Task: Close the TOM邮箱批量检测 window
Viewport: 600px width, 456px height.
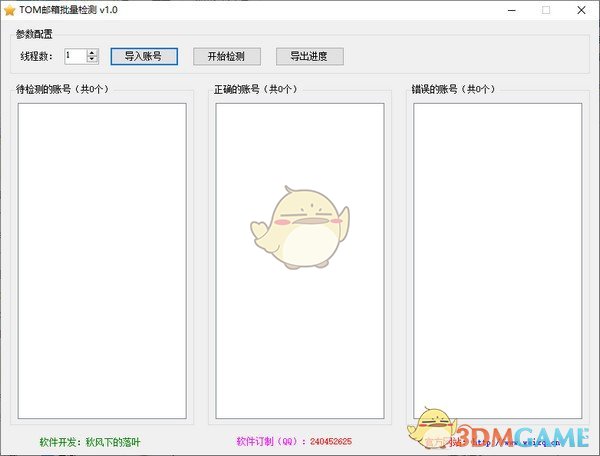Action: click(581, 10)
